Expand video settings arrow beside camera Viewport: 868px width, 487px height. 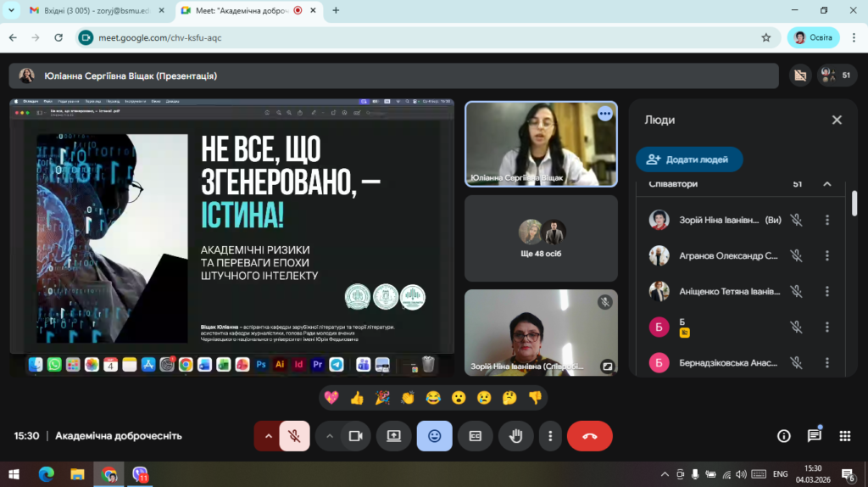pyautogui.click(x=330, y=436)
